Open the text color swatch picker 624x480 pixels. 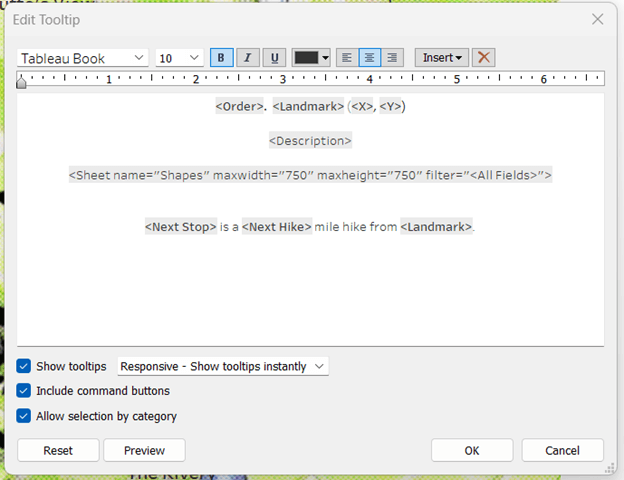coord(311,58)
